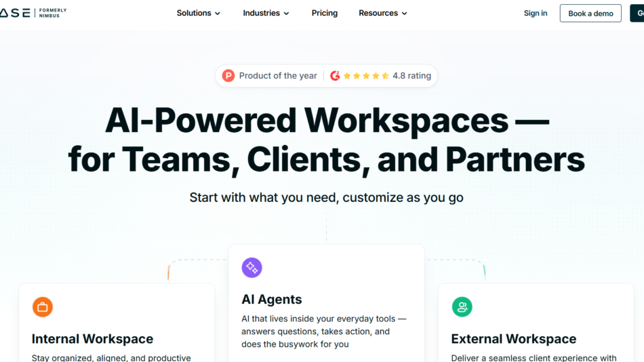Click the green External Workspace people icon
This screenshot has height=362, width=644.
pos(462,307)
